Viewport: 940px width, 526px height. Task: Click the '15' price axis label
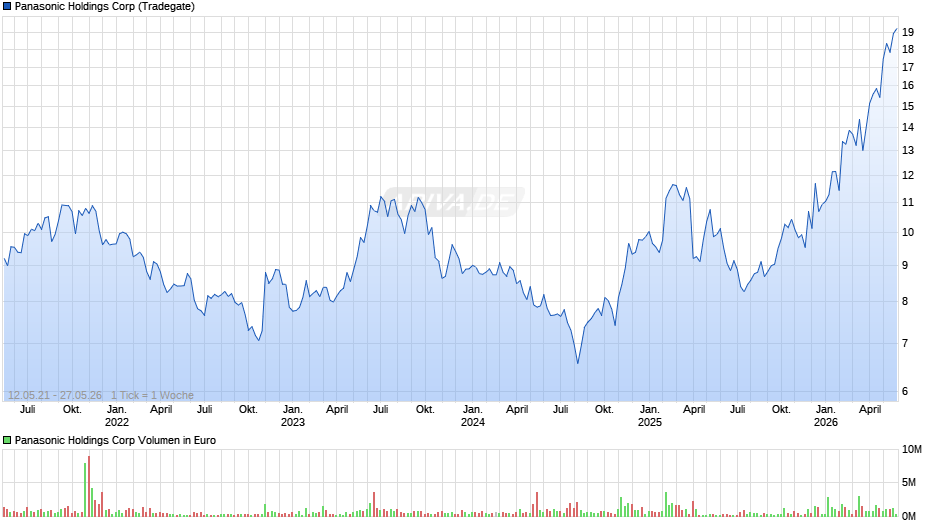pyautogui.click(x=908, y=106)
